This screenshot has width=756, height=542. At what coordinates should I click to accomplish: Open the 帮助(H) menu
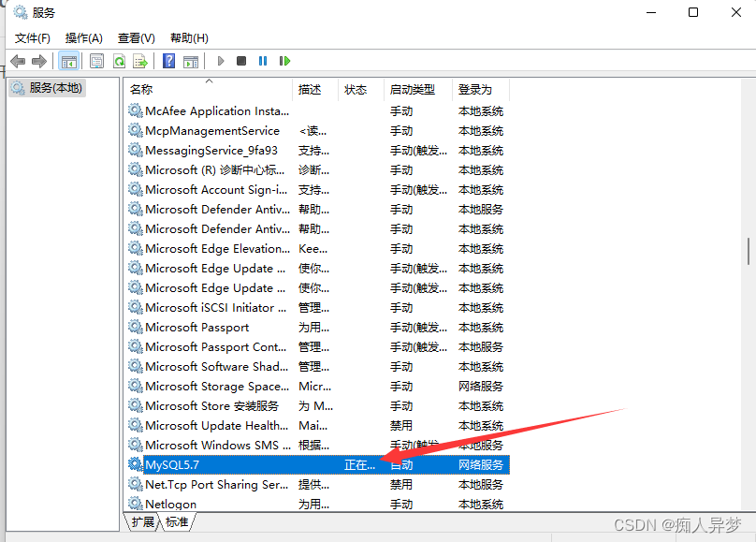(x=190, y=38)
